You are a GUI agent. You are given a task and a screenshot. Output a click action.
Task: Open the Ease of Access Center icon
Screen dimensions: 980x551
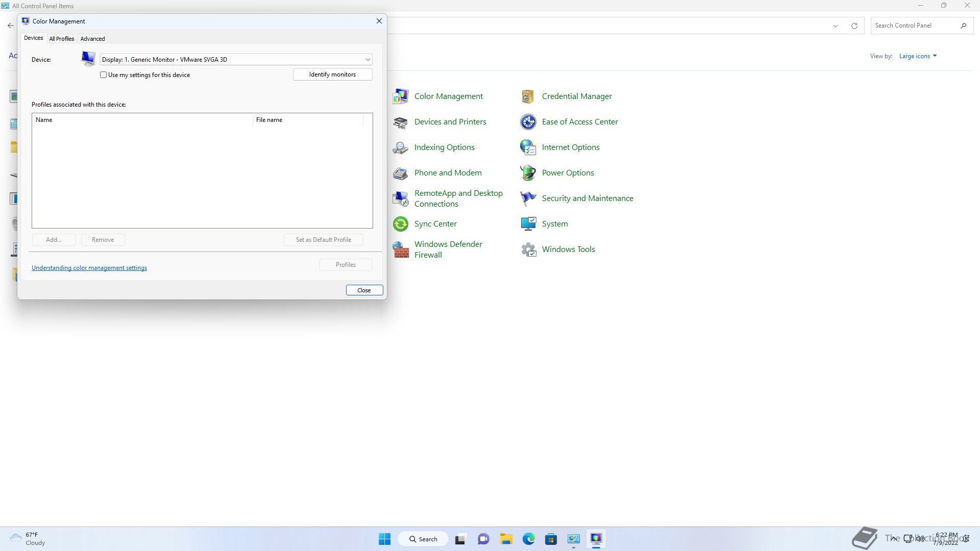click(x=528, y=122)
